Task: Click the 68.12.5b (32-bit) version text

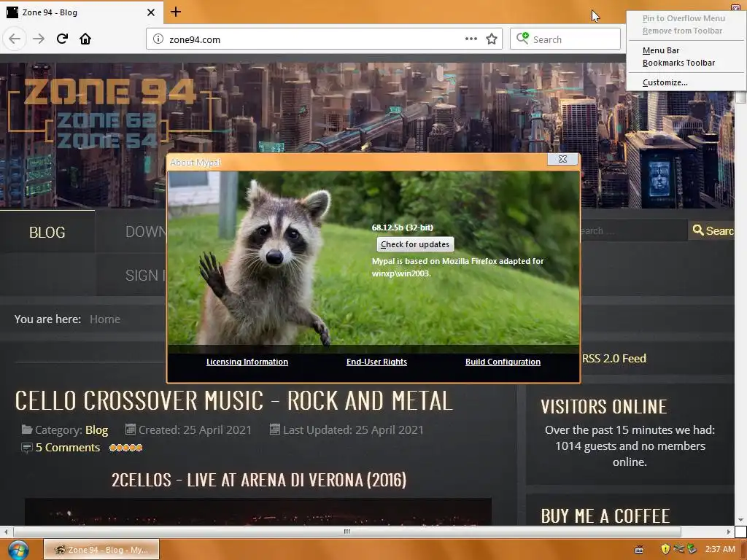Action: [x=403, y=227]
